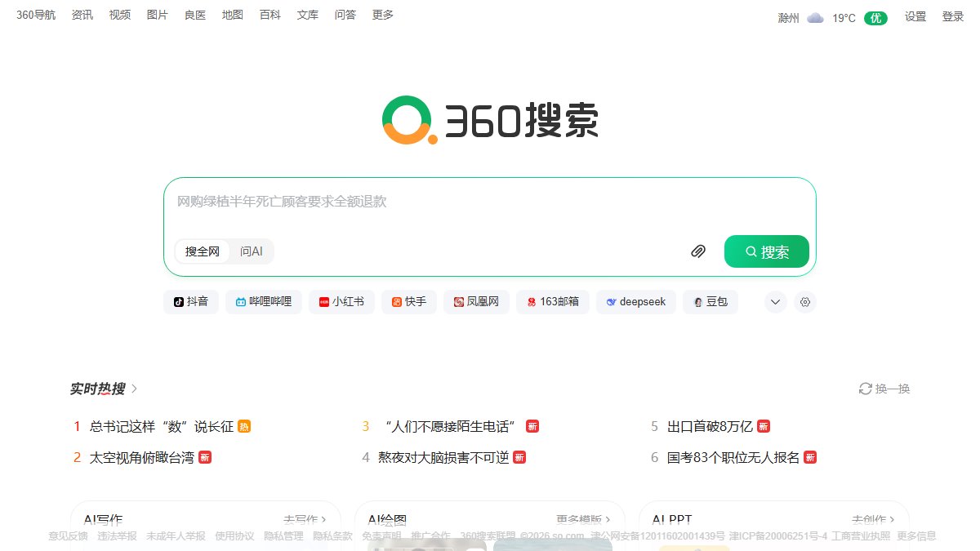Open the 违法举报 footer link
The image size is (980, 551).
click(x=118, y=536)
